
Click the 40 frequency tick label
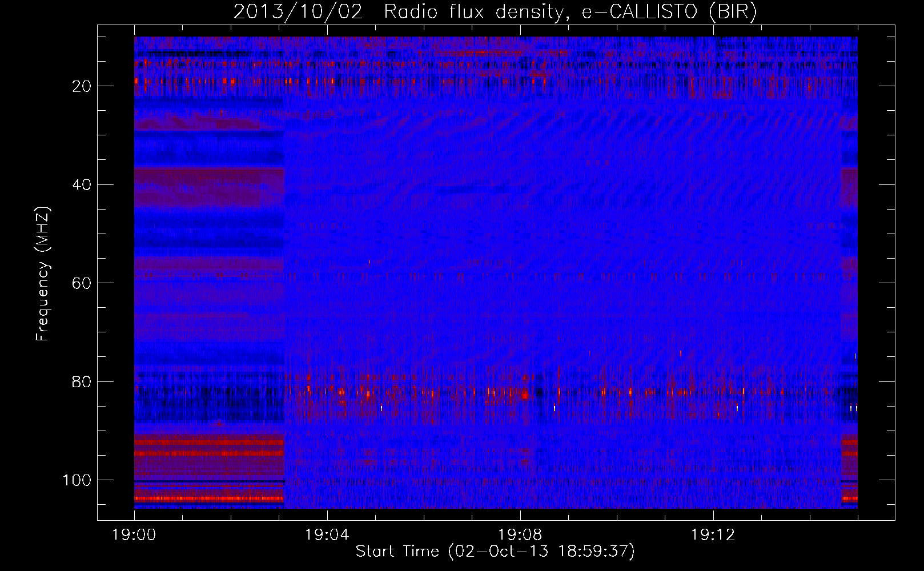click(82, 185)
